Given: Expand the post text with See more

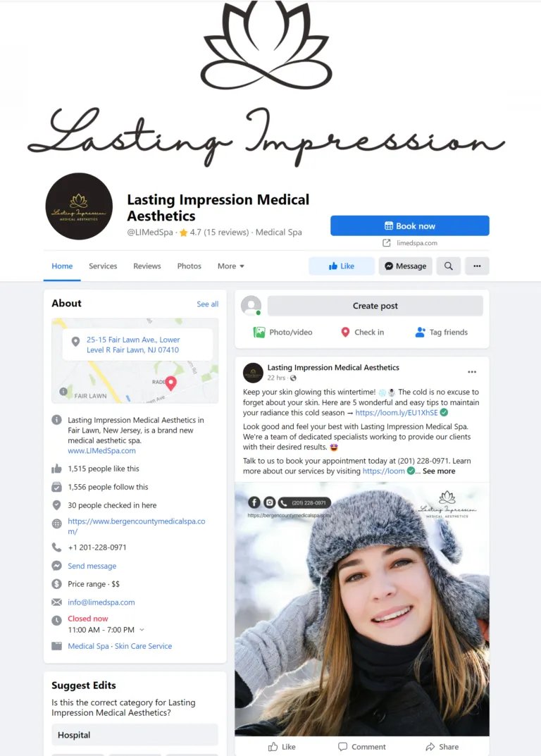Looking at the screenshot, I should 439,471.
